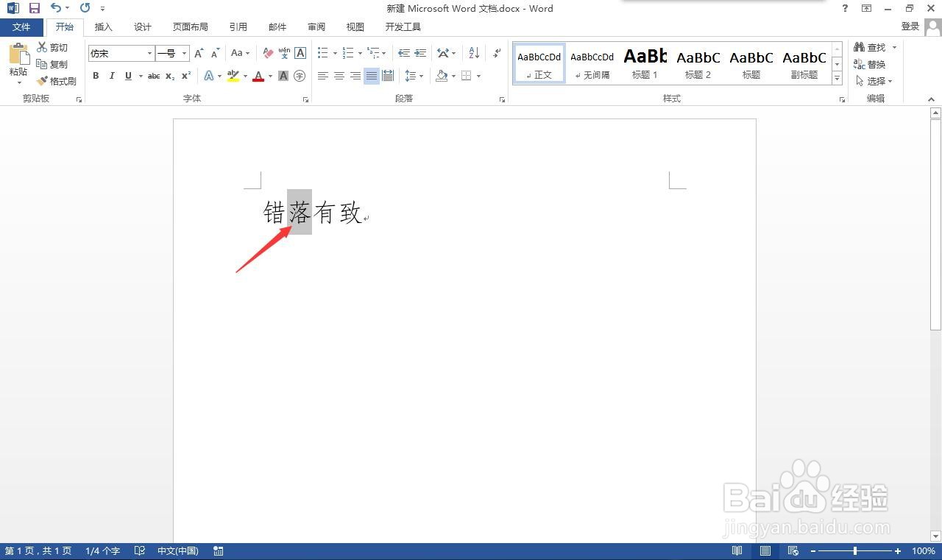Image resolution: width=942 pixels, height=560 pixels.
Task: Open the 文件 File menu
Action: pyautogui.click(x=22, y=26)
